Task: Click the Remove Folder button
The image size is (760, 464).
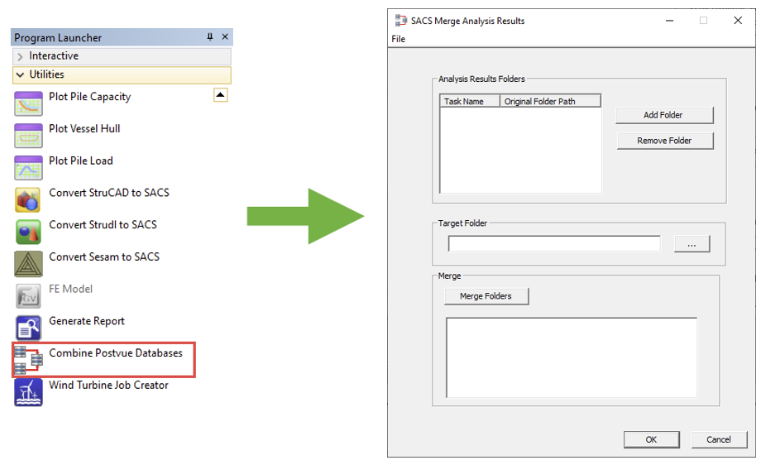Action: coord(665,141)
